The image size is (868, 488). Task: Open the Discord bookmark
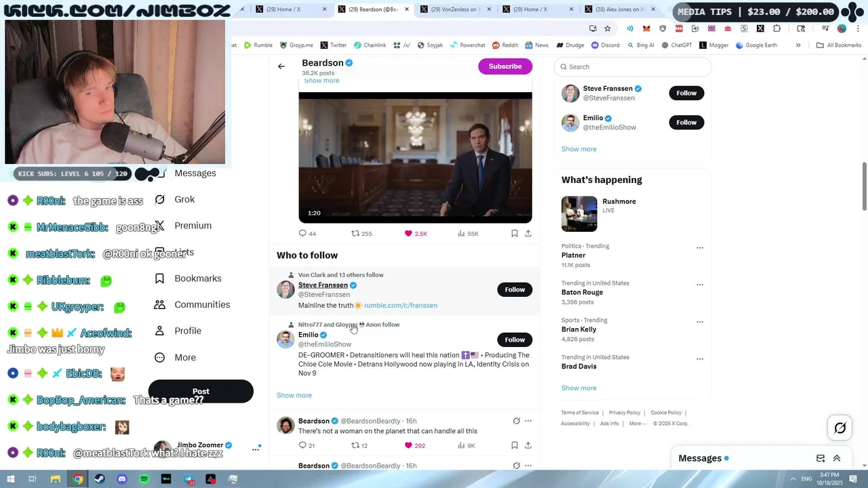point(605,45)
